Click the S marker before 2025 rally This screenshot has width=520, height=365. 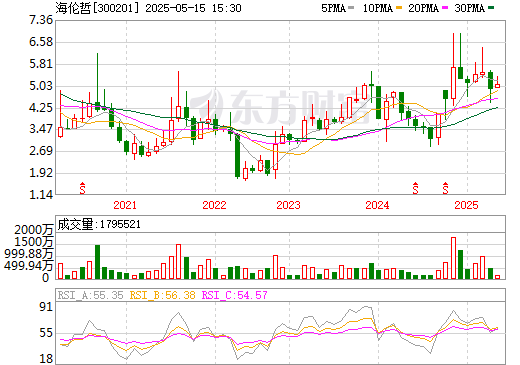[445, 188]
